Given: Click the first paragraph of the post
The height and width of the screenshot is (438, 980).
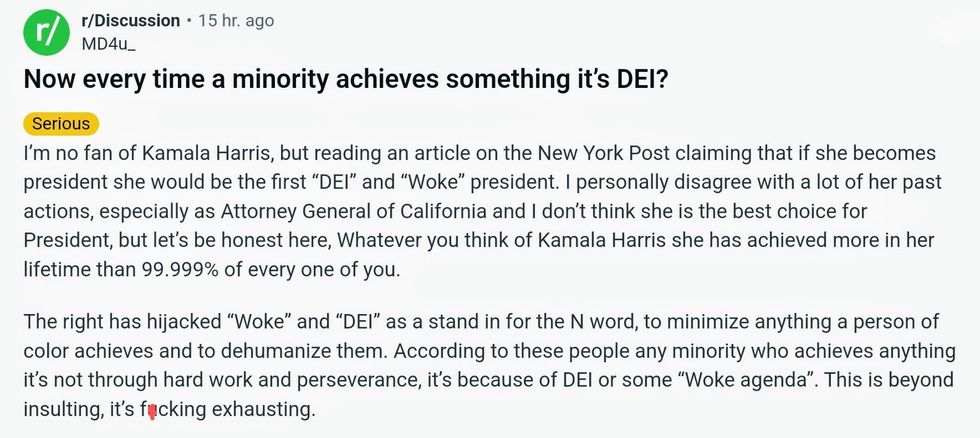Looking at the screenshot, I should 480,212.
